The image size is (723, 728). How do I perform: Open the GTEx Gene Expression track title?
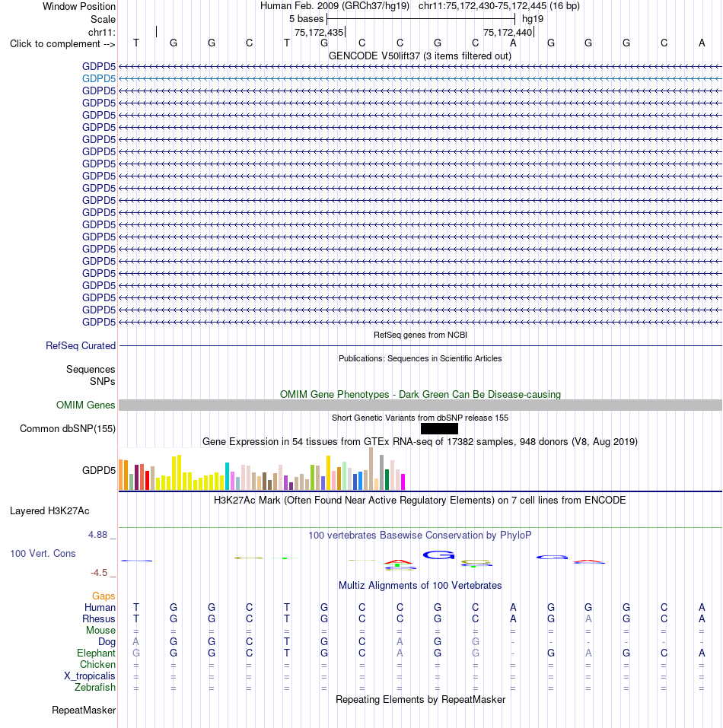[x=420, y=442]
